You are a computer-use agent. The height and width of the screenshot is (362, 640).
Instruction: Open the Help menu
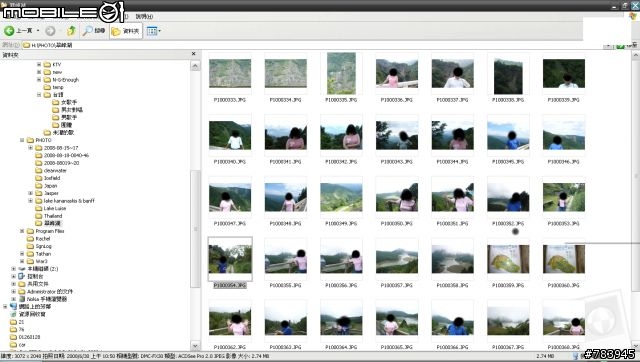coord(144,16)
